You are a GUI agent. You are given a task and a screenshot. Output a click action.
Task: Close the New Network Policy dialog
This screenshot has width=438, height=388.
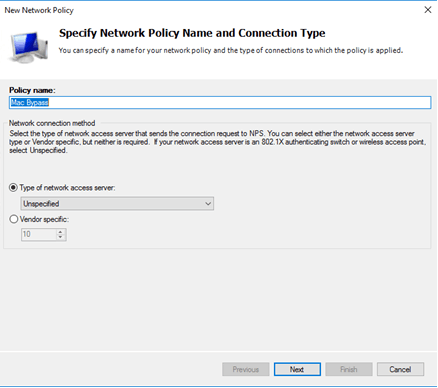[428, 10]
